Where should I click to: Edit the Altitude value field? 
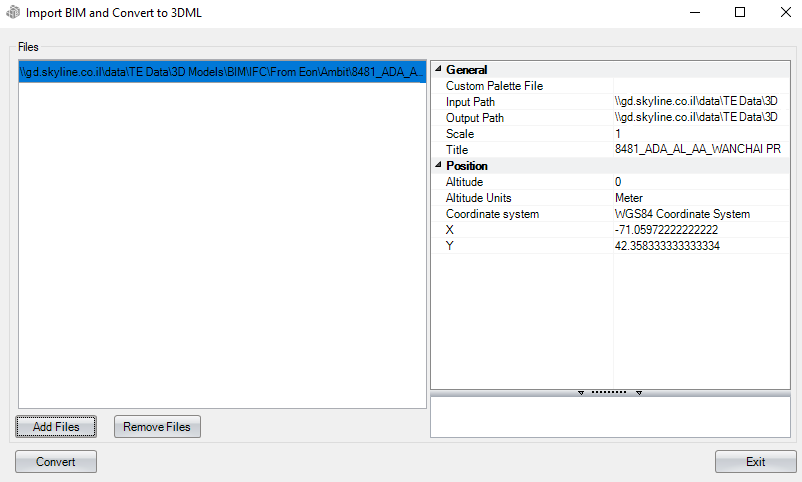698,182
